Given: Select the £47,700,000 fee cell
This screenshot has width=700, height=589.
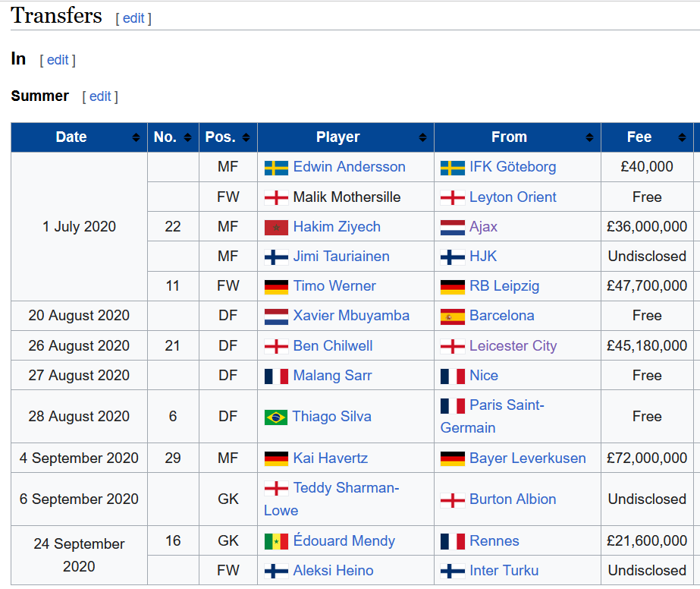Looking at the screenshot, I should (647, 286).
